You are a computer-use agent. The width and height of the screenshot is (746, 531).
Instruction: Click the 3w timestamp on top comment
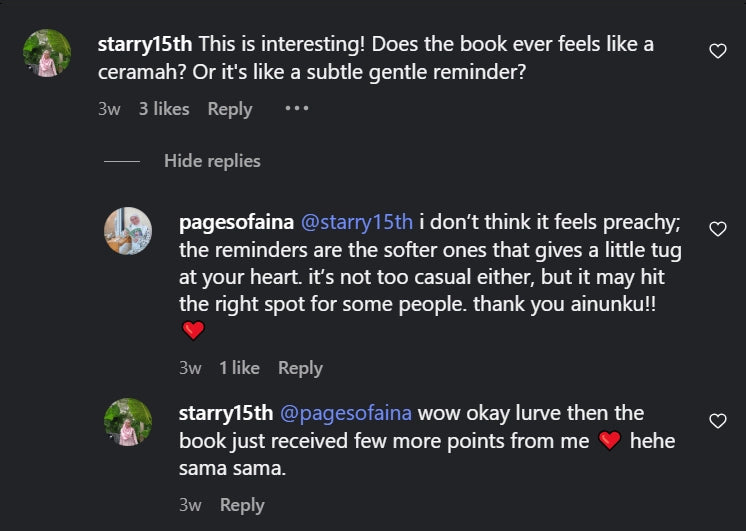109,109
